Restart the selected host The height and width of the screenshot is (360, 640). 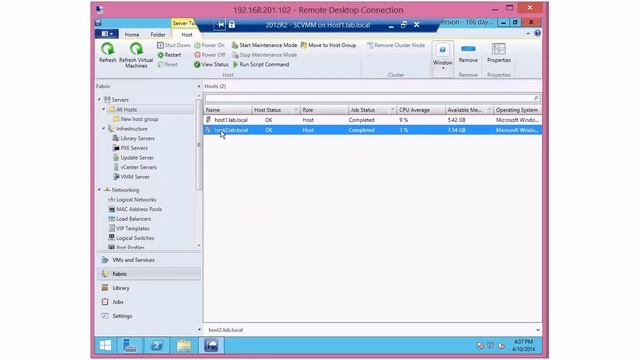pyautogui.click(x=169, y=55)
